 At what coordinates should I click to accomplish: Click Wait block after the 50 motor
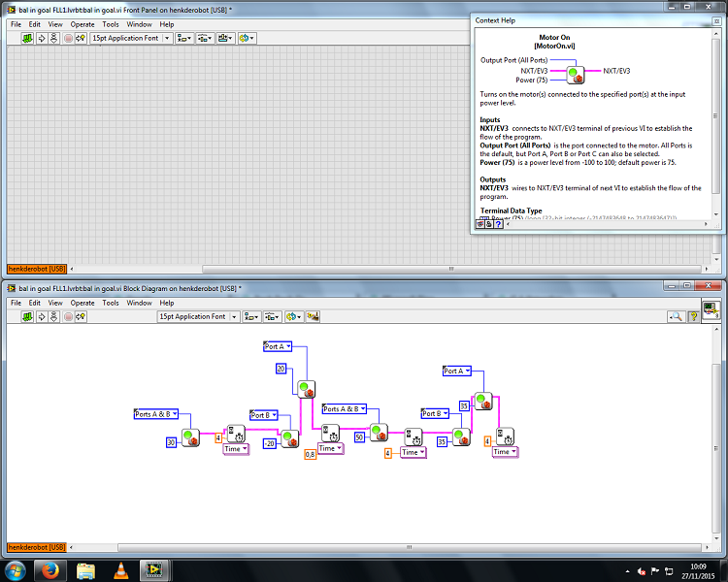click(413, 437)
